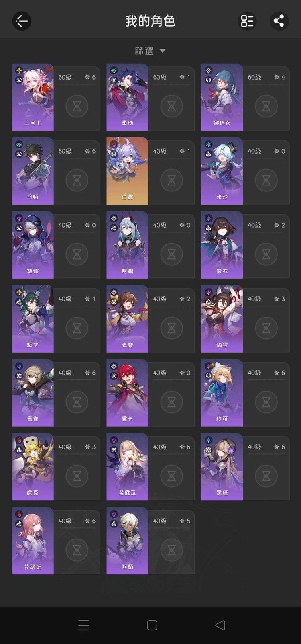Switch to list view layout icon
This screenshot has width=301, height=644.
(x=247, y=21)
